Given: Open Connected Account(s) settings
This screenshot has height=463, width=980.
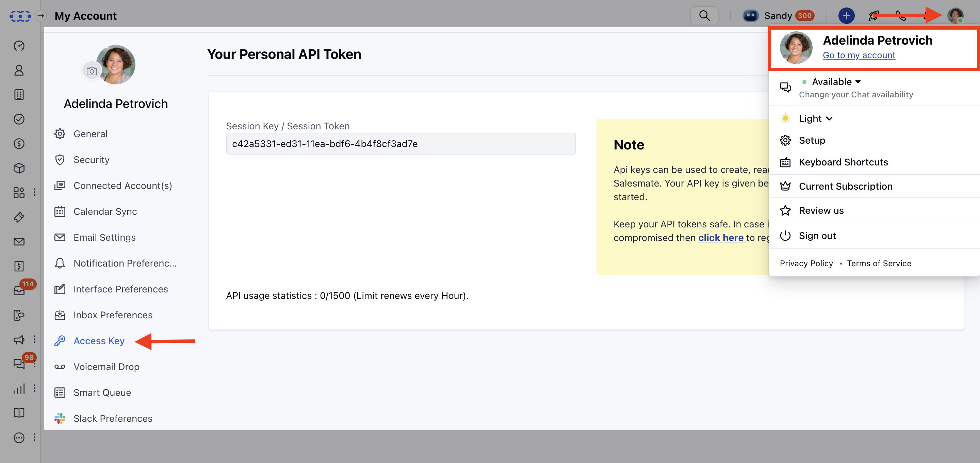Looking at the screenshot, I should (122, 186).
